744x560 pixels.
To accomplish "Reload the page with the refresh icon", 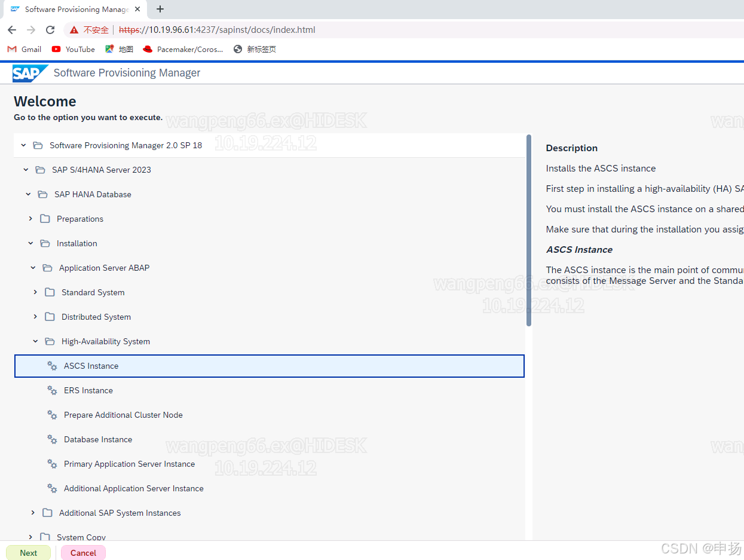I will tap(50, 30).
